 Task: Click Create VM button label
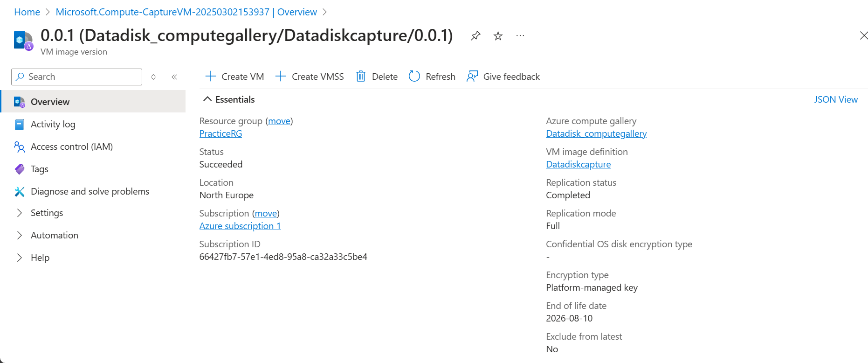click(x=243, y=77)
